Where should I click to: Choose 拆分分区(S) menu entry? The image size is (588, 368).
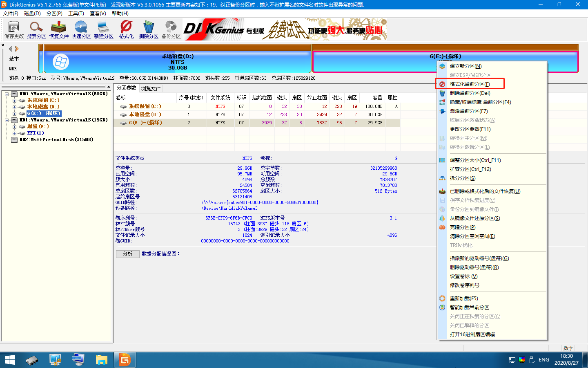coord(492,178)
